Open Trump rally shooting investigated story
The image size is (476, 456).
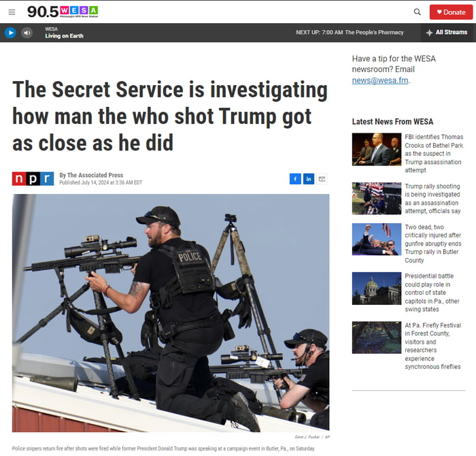[x=432, y=198]
